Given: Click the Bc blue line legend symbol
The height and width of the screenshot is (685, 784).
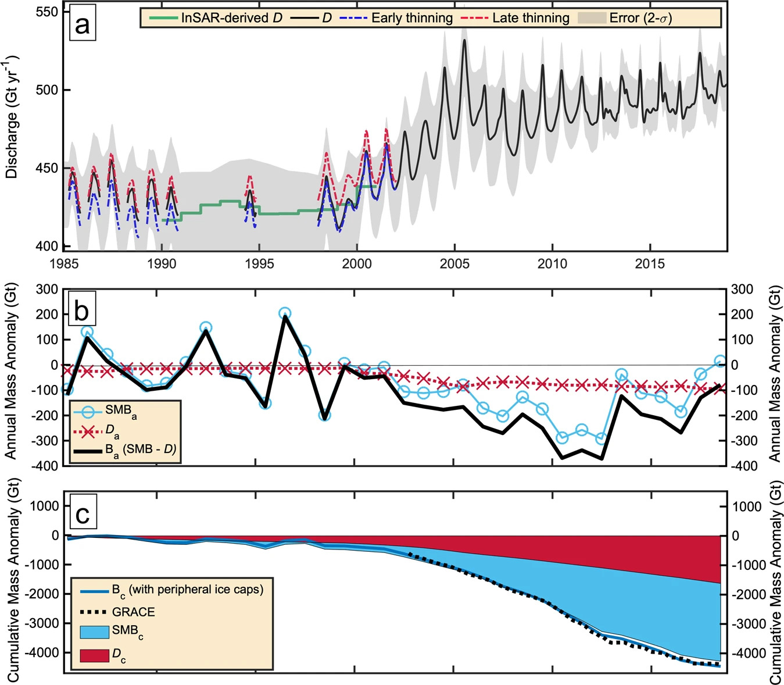Looking at the screenshot, I should [94, 591].
